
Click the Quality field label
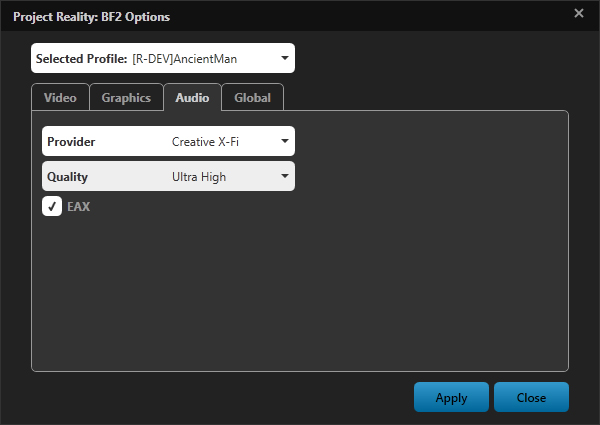pyautogui.click(x=67, y=177)
